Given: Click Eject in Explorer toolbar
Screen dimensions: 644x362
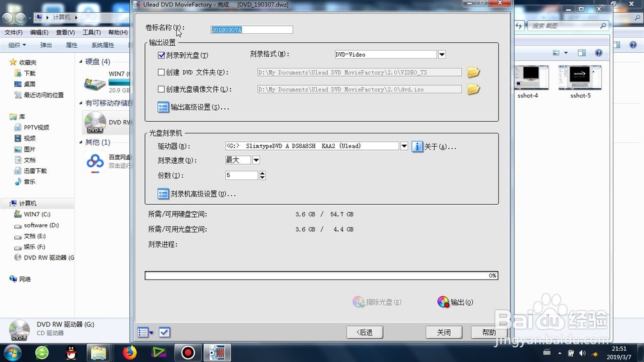Looking at the screenshot, I should [x=46, y=45].
